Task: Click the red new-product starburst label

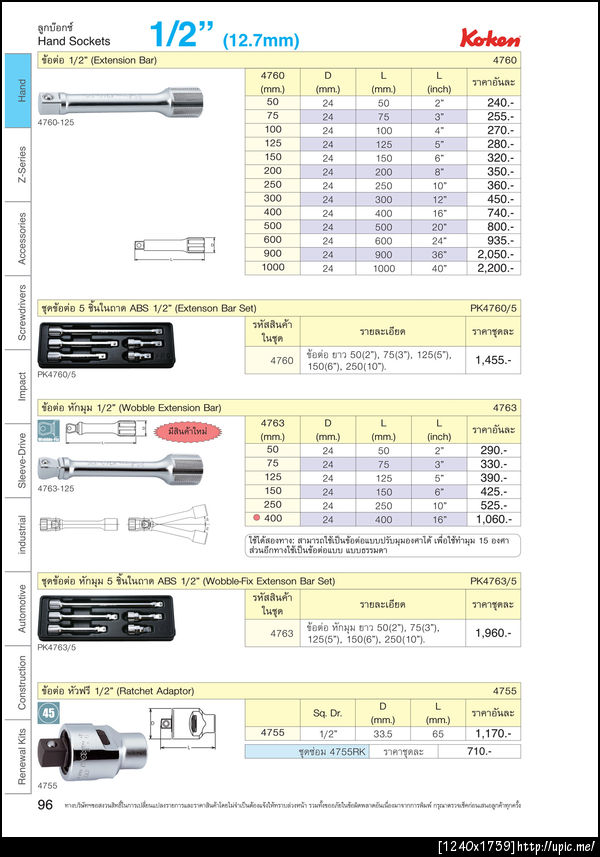Action: click(187, 432)
